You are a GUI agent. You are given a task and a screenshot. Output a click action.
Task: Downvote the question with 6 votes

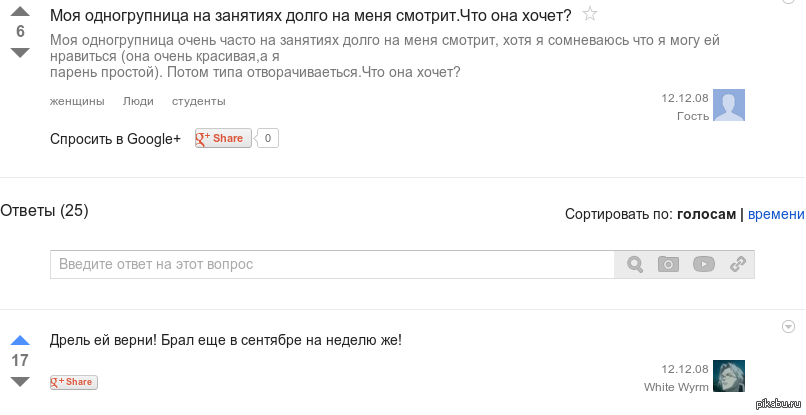tap(20, 51)
